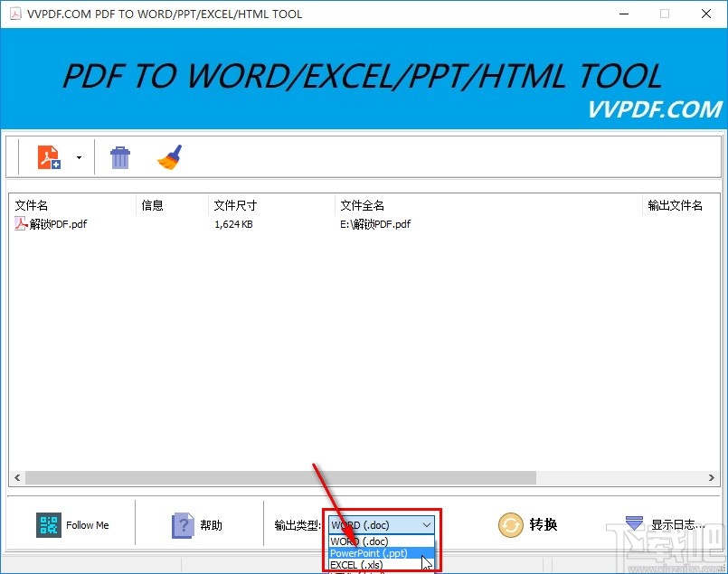The width and height of the screenshot is (728, 574).
Task: Open the 输出类型 output format dropdown
Action: point(425,524)
